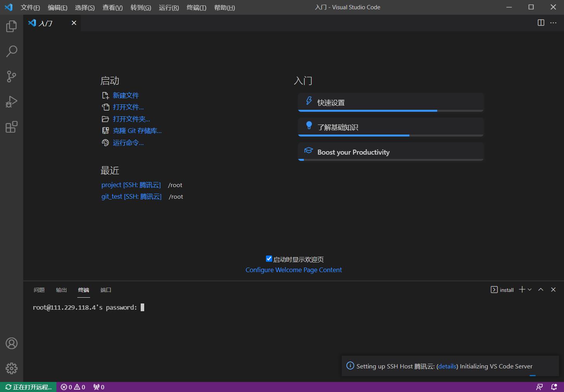Viewport: 564px width, 392px height.
Task: Open the 了解基础知识 walkthrough
Action: [391, 127]
